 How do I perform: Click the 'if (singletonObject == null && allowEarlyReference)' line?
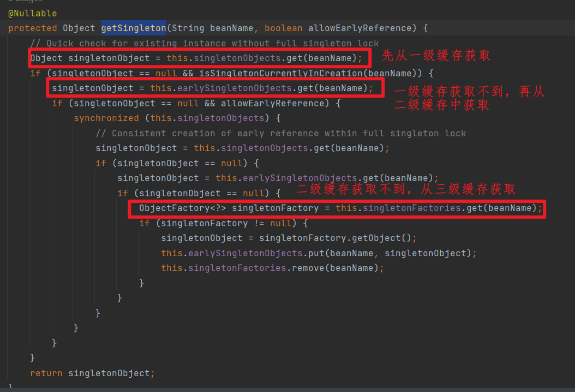(196, 103)
